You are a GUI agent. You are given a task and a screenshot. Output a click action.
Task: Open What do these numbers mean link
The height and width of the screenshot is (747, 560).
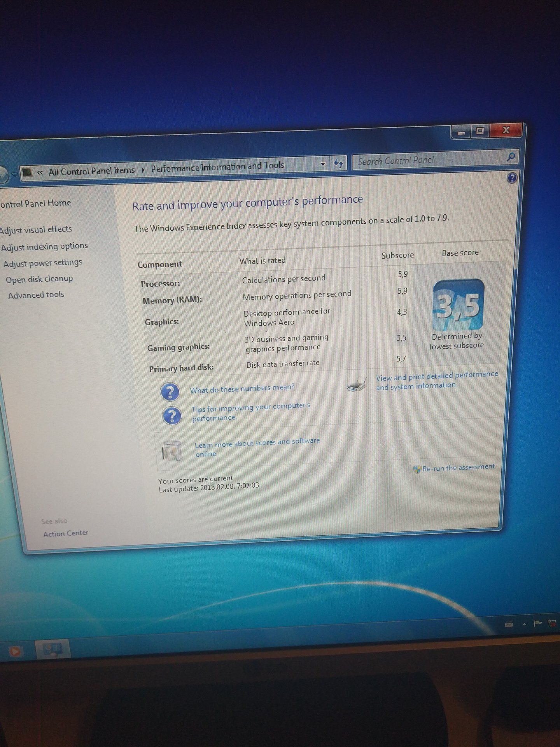tap(242, 389)
